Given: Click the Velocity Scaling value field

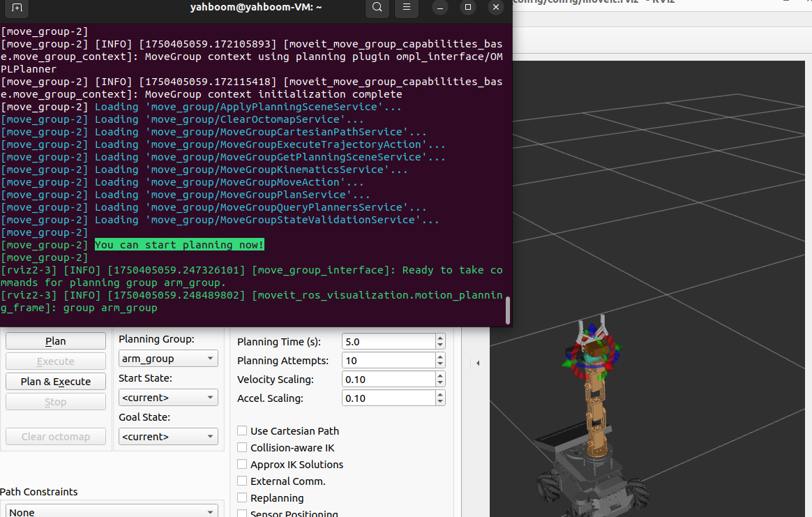Looking at the screenshot, I should (x=389, y=379).
